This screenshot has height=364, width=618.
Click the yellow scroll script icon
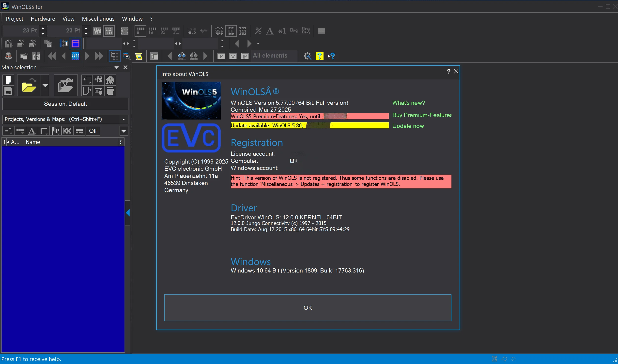139,56
